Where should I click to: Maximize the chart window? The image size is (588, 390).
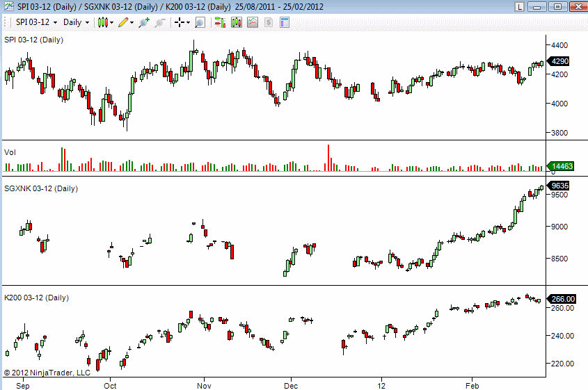[x=557, y=6]
